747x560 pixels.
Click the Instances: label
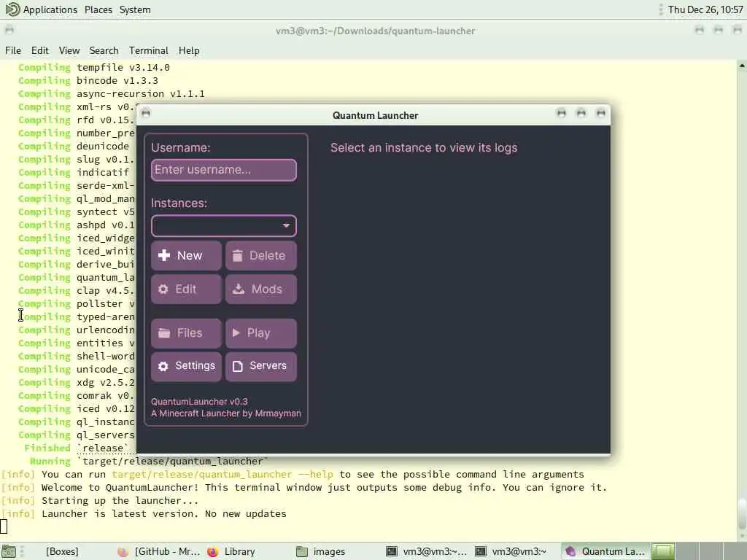(x=179, y=203)
